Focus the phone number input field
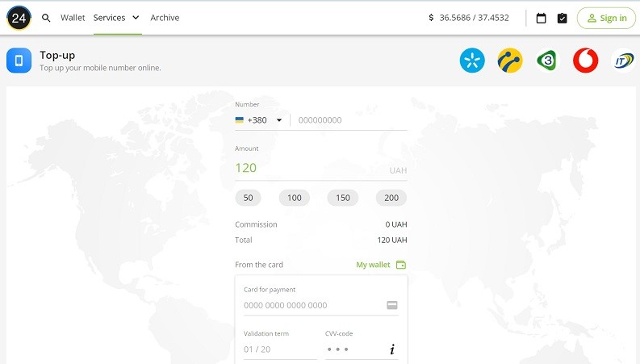The width and height of the screenshot is (640, 364). (x=351, y=120)
